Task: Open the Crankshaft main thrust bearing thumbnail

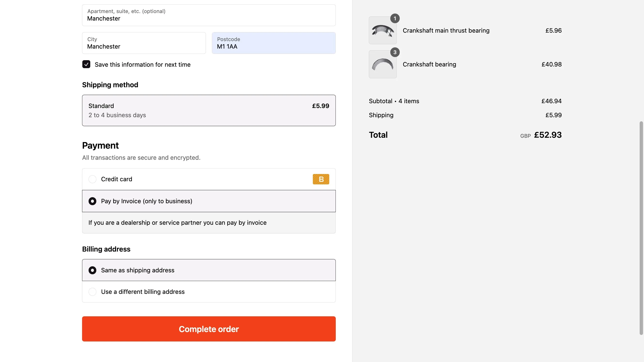Action: (383, 30)
